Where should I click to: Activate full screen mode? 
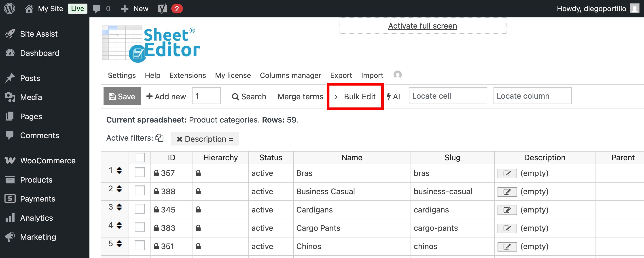(422, 25)
